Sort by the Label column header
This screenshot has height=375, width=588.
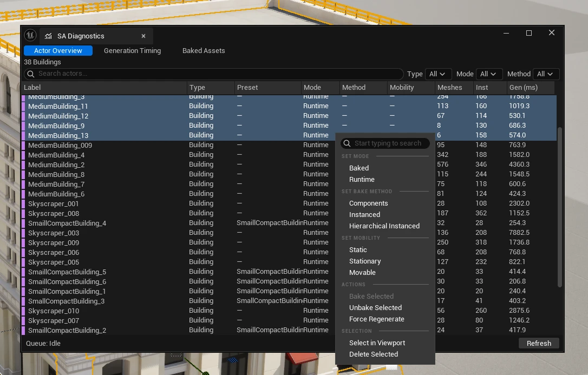pyautogui.click(x=104, y=87)
